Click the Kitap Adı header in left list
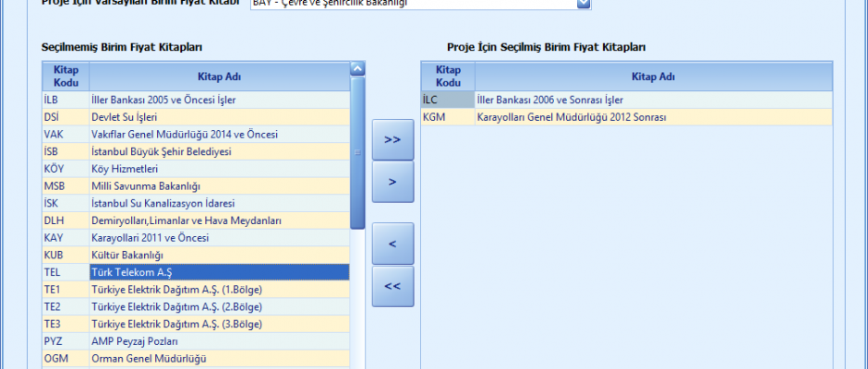This screenshot has width=868, height=369. pyautogui.click(x=219, y=76)
